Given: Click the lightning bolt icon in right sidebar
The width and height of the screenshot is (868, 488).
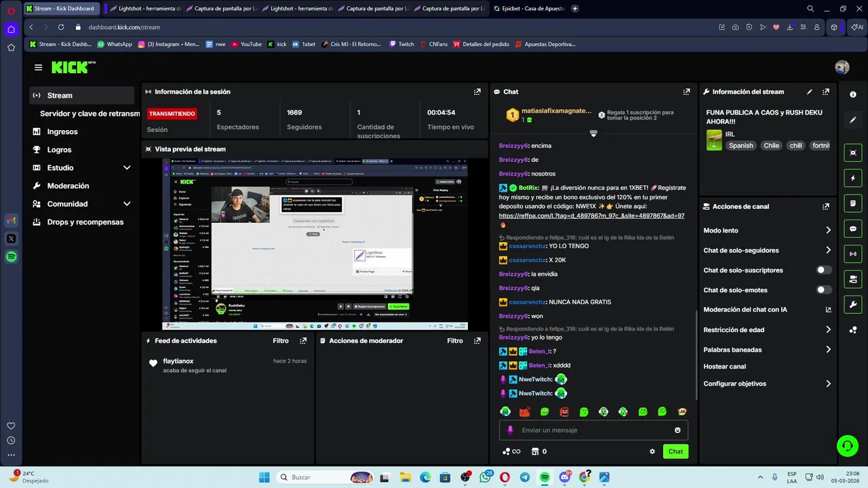Looking at the screenshot, I should 853,178.
